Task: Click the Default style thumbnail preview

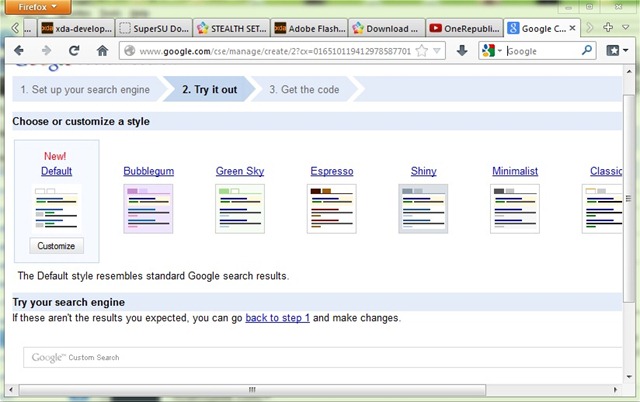Action: (56, 209)
